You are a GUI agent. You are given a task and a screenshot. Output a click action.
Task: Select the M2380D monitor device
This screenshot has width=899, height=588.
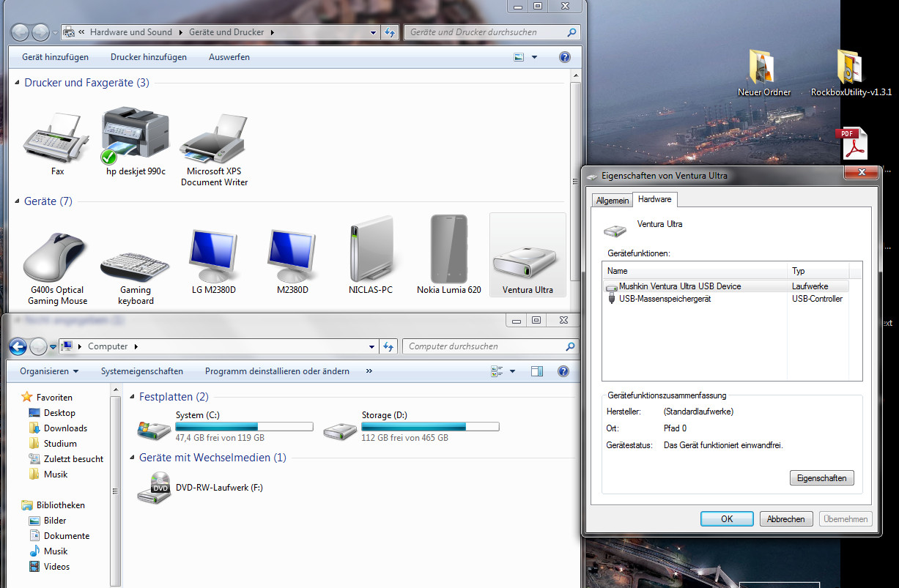pos(292,256)
